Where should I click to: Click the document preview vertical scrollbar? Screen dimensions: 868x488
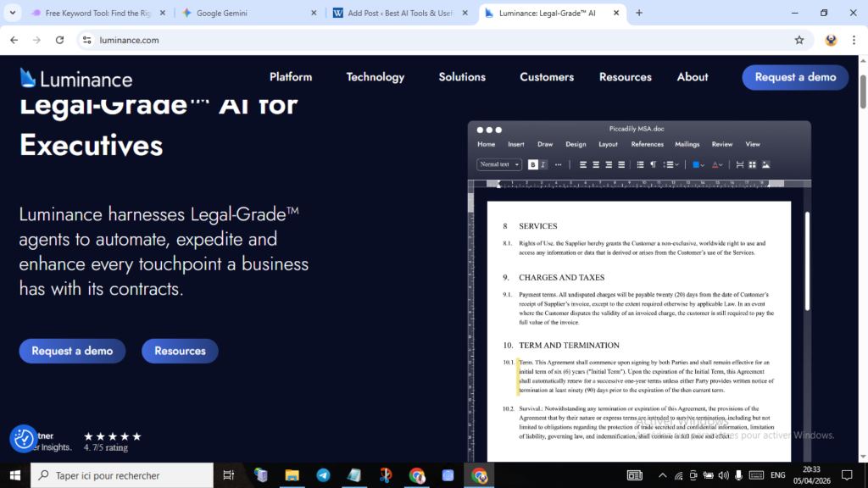pyautogui.click(x=807, y=261)
